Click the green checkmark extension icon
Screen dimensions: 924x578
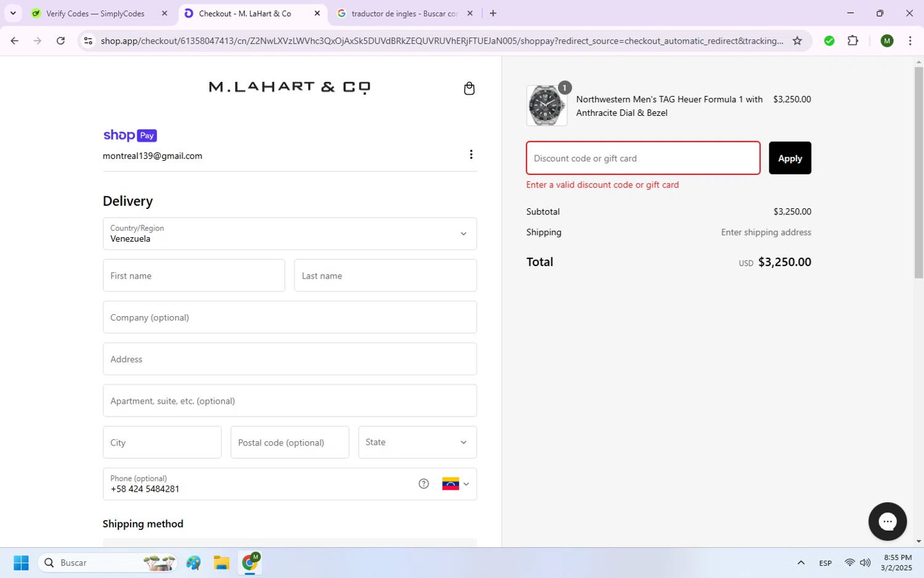[x=829, y=41]
